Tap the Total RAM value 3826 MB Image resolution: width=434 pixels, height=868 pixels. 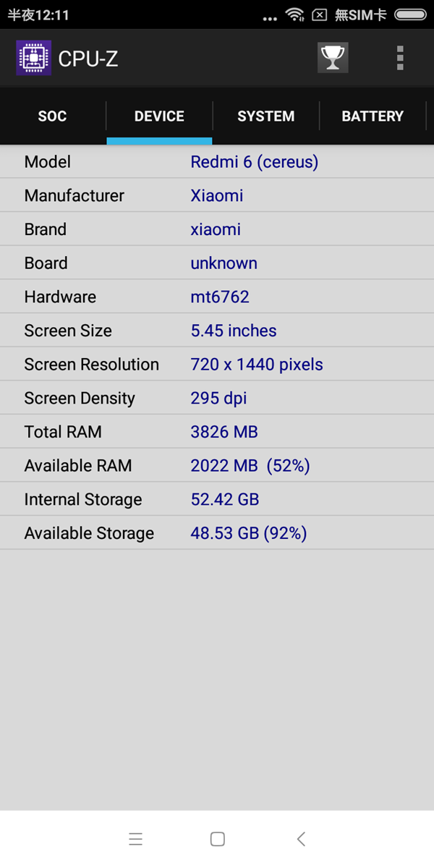point(224,432)
